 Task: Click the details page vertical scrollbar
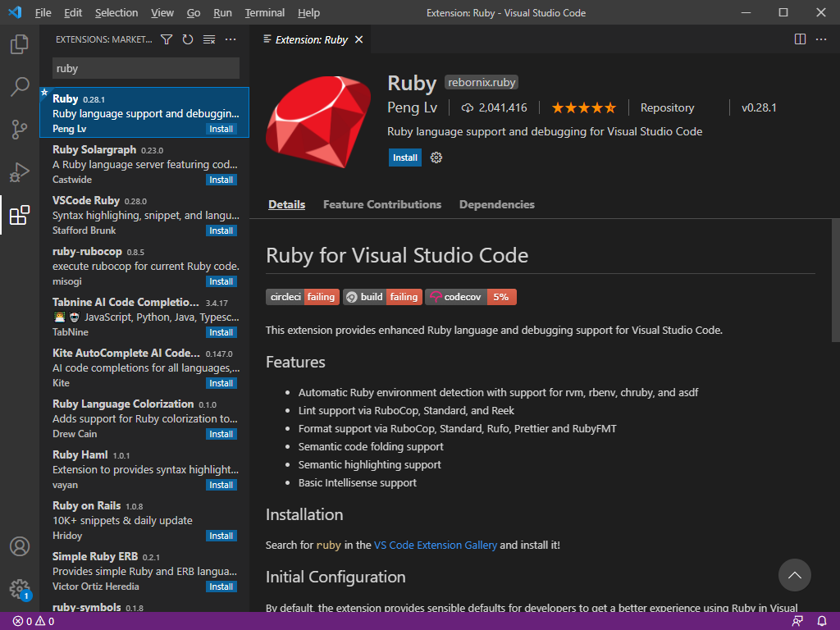pyautogui.click(x=835, y=281)
